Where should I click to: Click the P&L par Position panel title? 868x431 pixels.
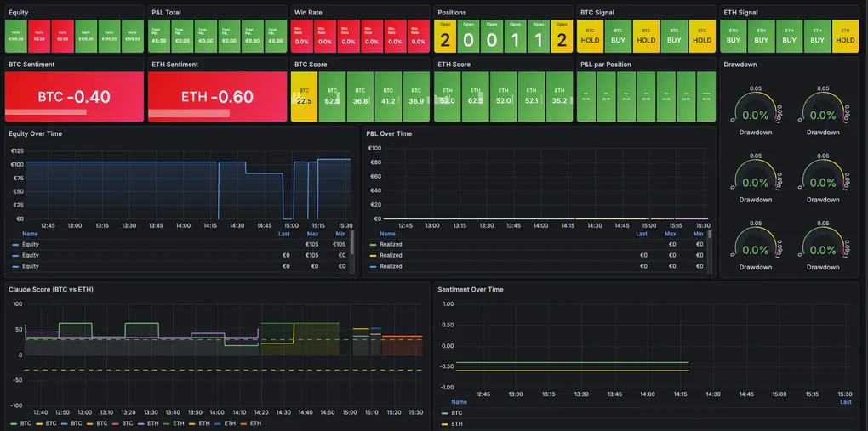point(605,64)
